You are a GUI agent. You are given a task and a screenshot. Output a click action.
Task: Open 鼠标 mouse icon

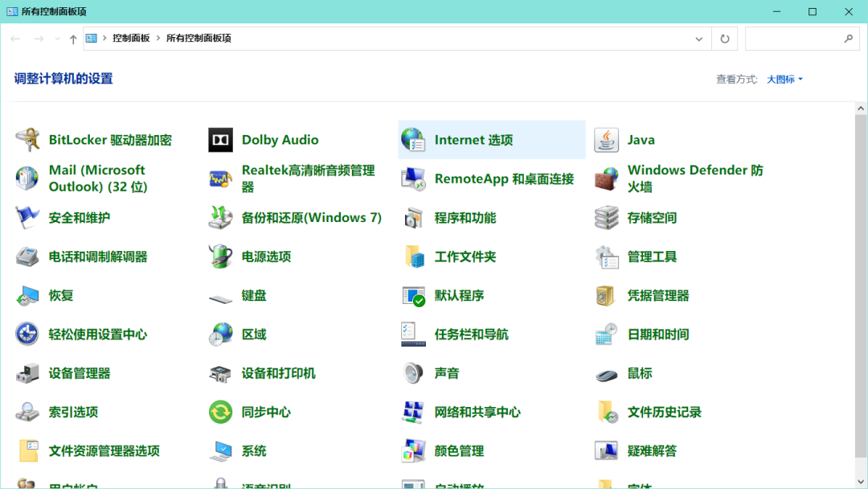tap(606, 375)
